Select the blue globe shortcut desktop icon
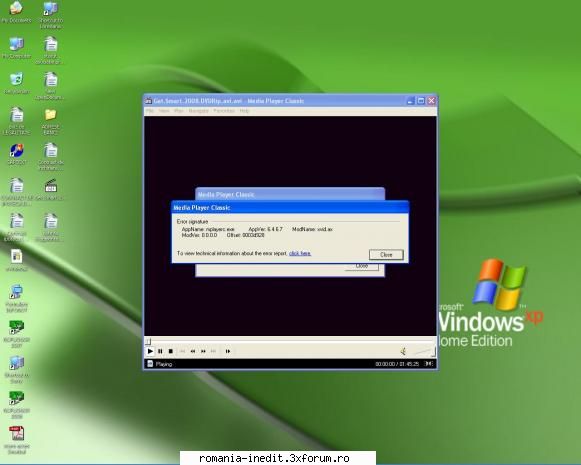The height and width of the screenshot is (465, 581). [16, 154]
